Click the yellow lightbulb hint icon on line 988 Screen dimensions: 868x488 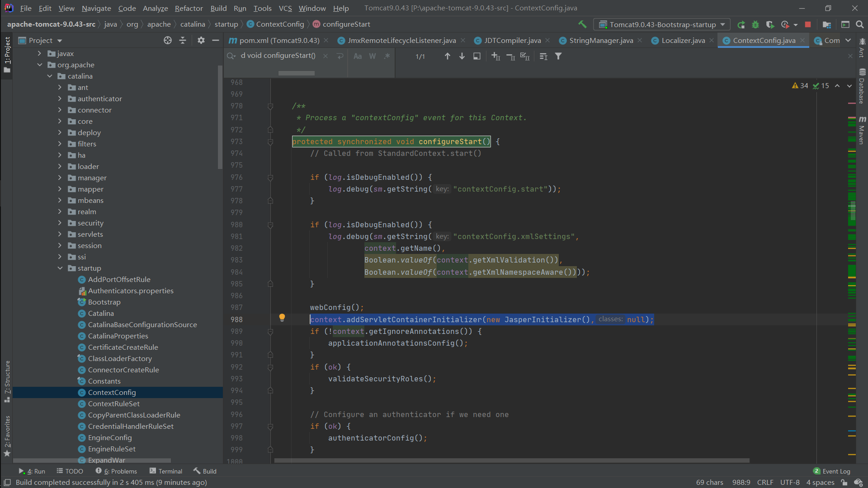283,318
